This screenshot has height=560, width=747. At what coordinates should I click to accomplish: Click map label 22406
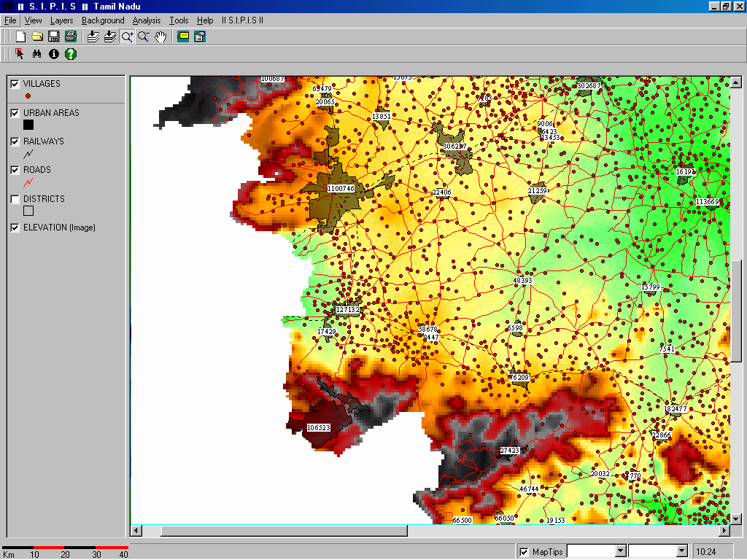click(x=441, y=192)
